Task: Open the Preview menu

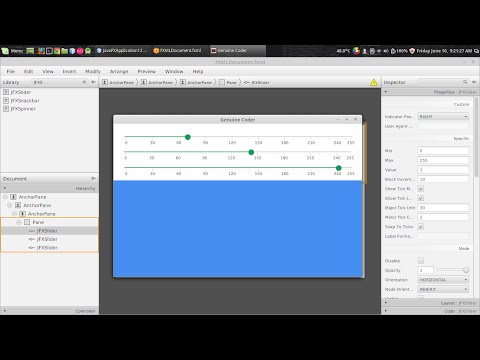Action: (147, 71)
